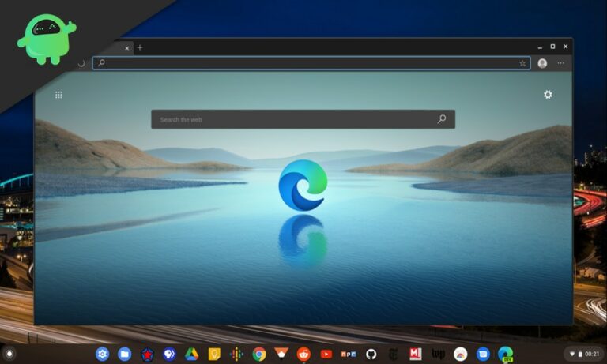607x364 pixels.
Task: Open the status tray showing 00:21
Action: tap(585, 354)
